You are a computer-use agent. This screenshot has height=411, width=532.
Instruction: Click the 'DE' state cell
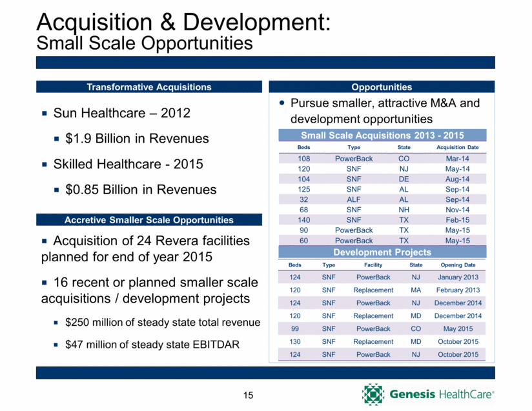(404, 179)
